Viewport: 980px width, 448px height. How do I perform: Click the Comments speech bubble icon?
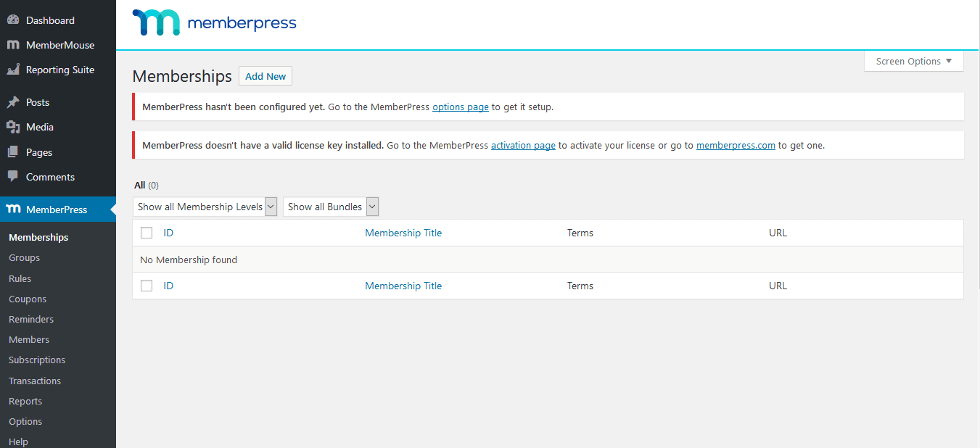pos(13,177)
